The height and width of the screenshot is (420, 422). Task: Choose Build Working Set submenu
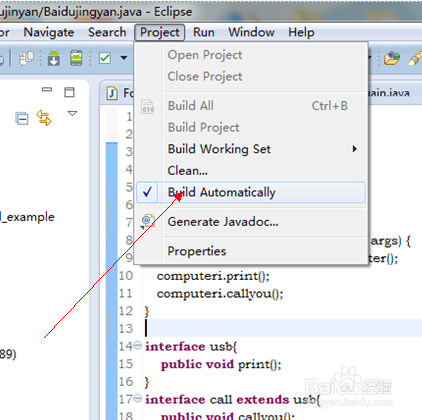click(251, 149)
